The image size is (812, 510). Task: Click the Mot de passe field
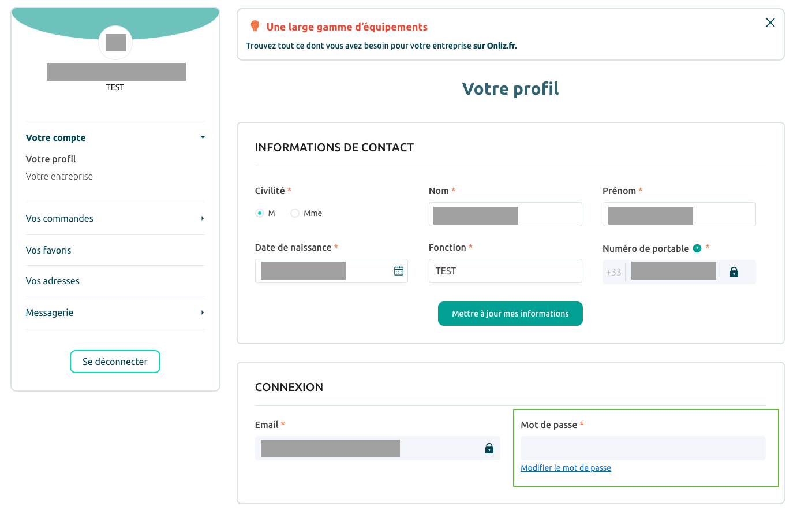pyautogui.click(x=643, y=448)
